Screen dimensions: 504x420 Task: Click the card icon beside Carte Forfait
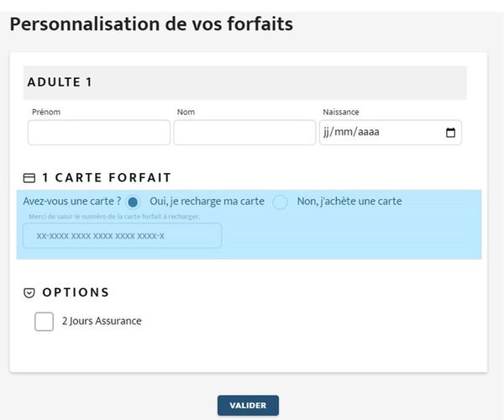point(29,178)
